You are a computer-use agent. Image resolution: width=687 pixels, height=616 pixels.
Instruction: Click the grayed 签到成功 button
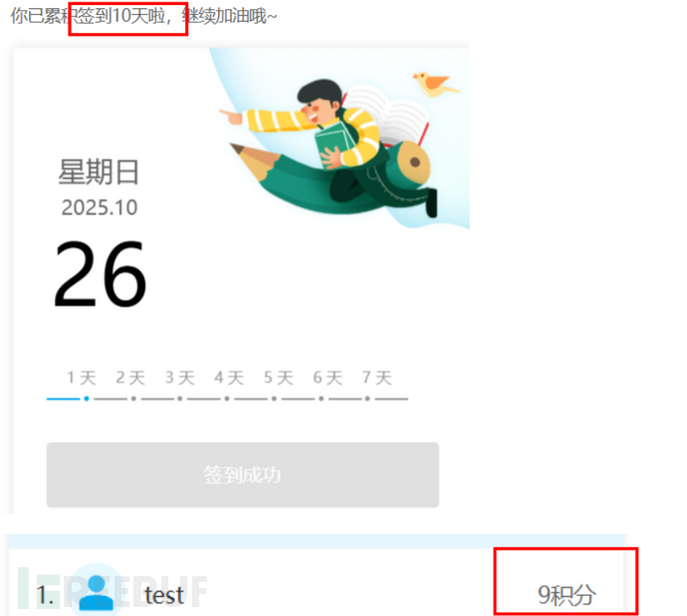point(243,475)
